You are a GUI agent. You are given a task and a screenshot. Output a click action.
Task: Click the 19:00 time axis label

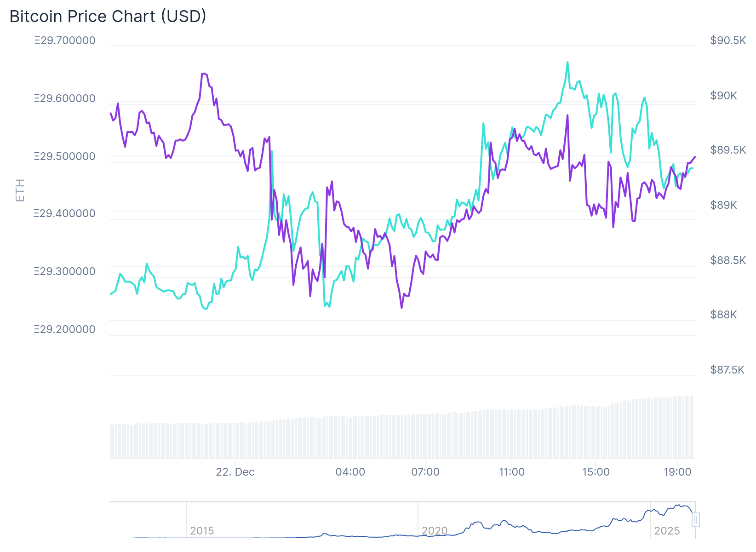(x=677, y=472)
